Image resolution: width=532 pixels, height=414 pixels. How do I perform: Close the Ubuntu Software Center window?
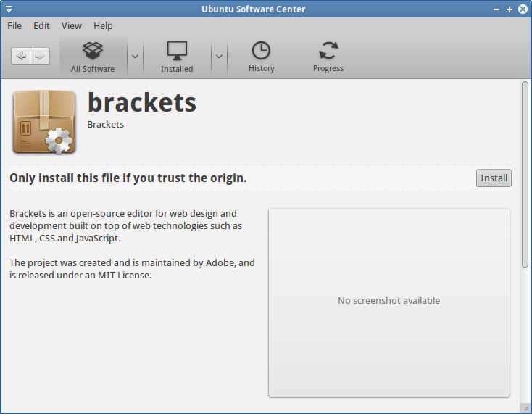[523, 9]
